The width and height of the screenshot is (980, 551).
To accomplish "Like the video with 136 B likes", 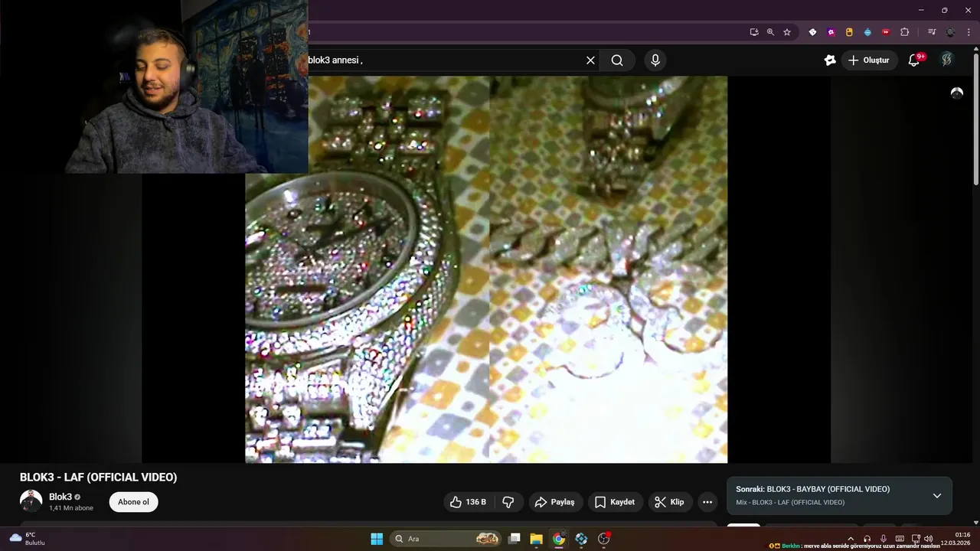I will (468, 502).
